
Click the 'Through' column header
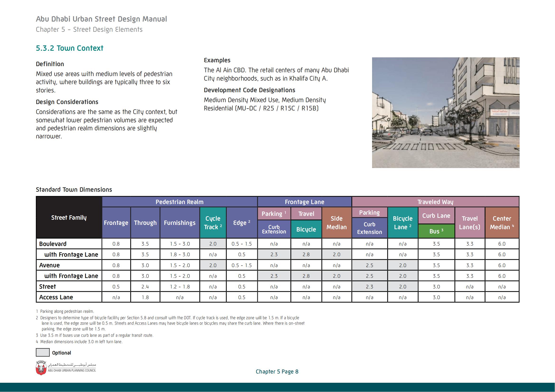tap(145, 223)
